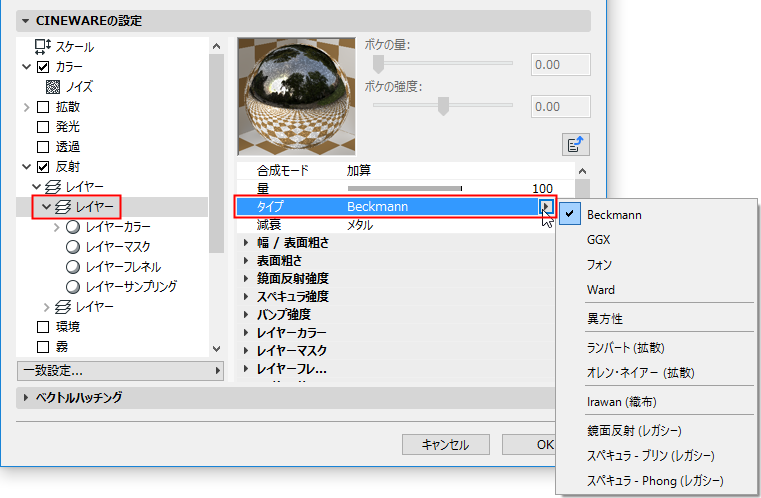The height and width of the screenshot is (498, 761).
Task: Expand the 鏡面反射強度 group
Action: 246,278
